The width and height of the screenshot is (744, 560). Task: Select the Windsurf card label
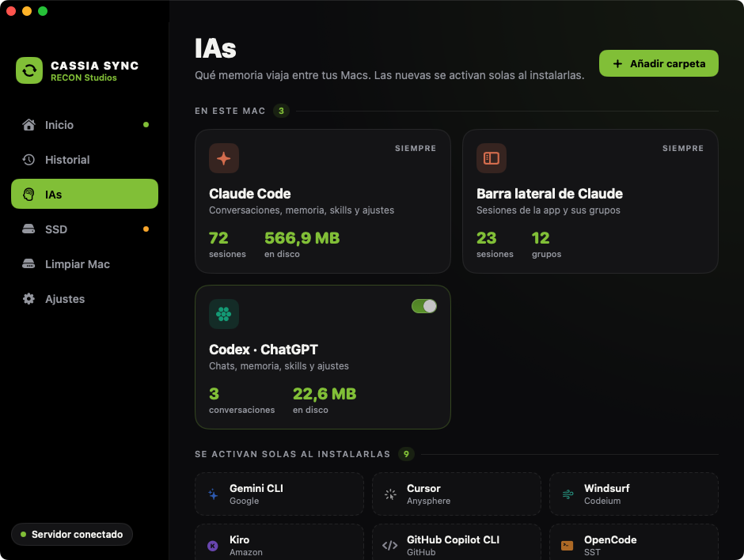[607, 488]
